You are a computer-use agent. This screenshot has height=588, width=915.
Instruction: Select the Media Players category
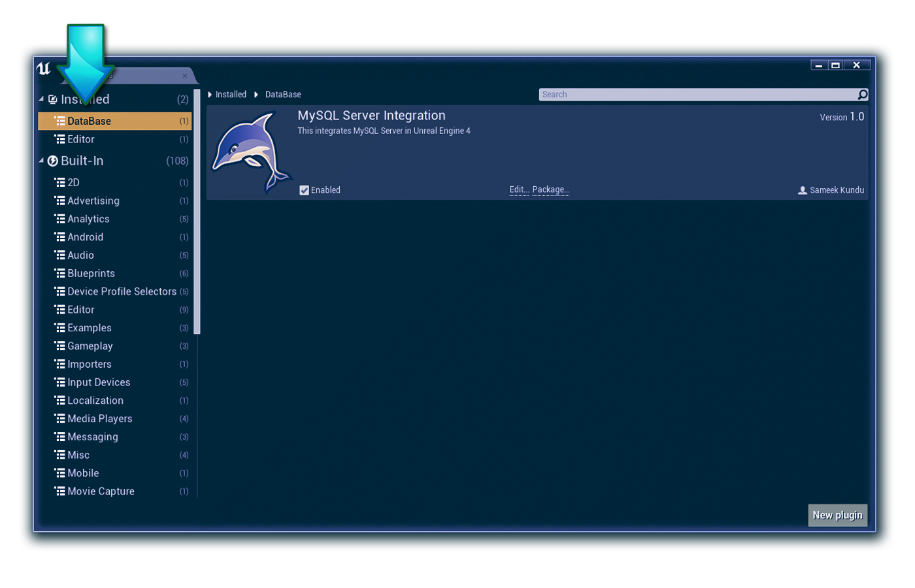point(115,419)
